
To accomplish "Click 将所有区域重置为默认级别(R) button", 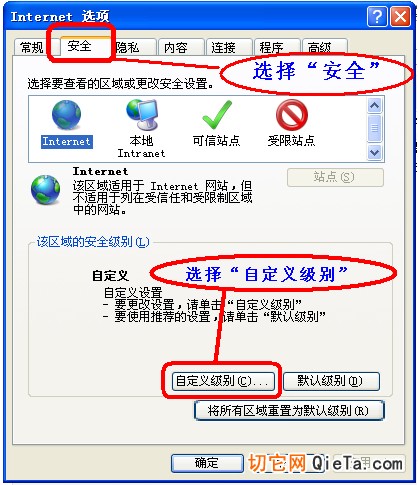I will click(289, 410).
